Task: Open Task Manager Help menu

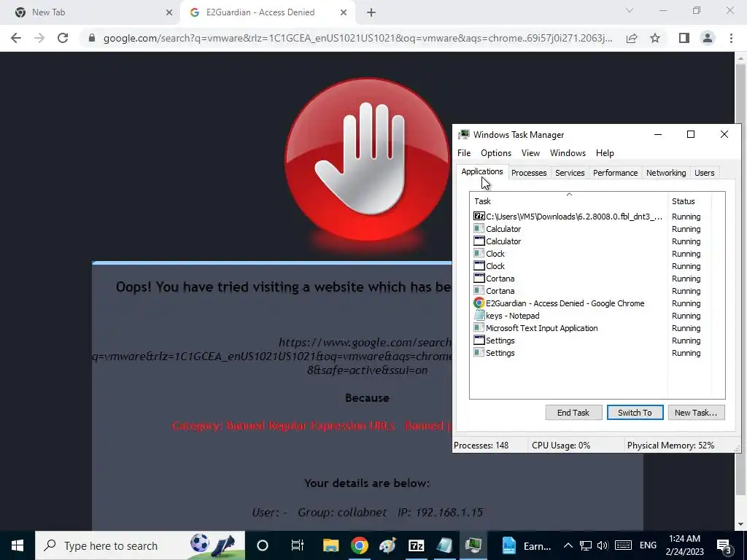Action: tap(605, 153)
